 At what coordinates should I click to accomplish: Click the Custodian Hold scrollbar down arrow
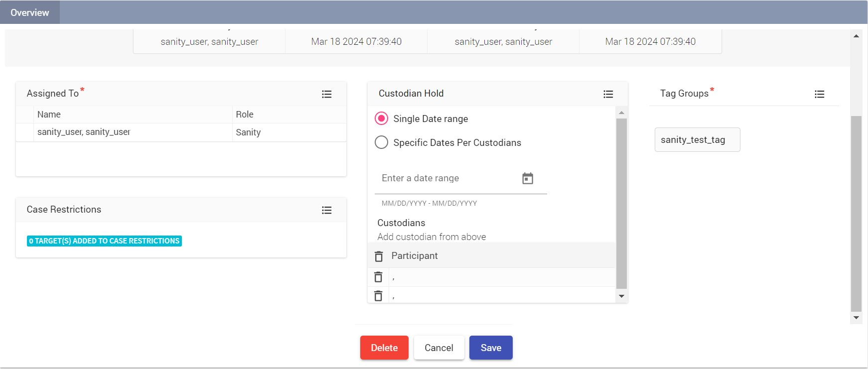621,296
